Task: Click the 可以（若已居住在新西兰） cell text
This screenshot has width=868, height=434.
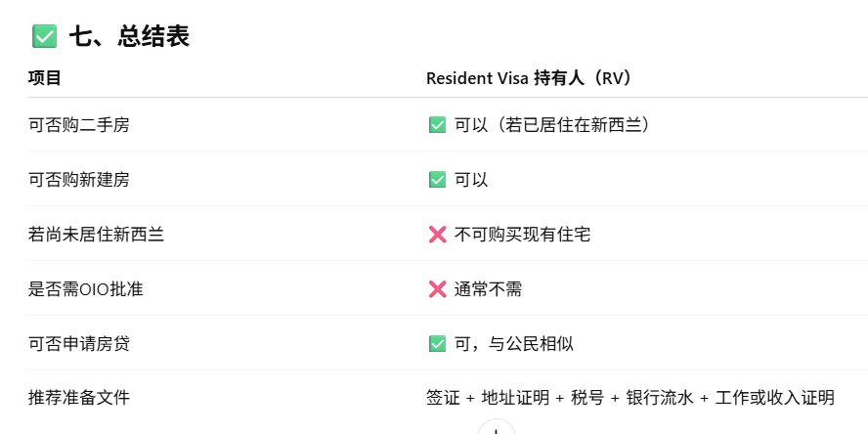Action: pyautogui.click(x=552, y=125)
